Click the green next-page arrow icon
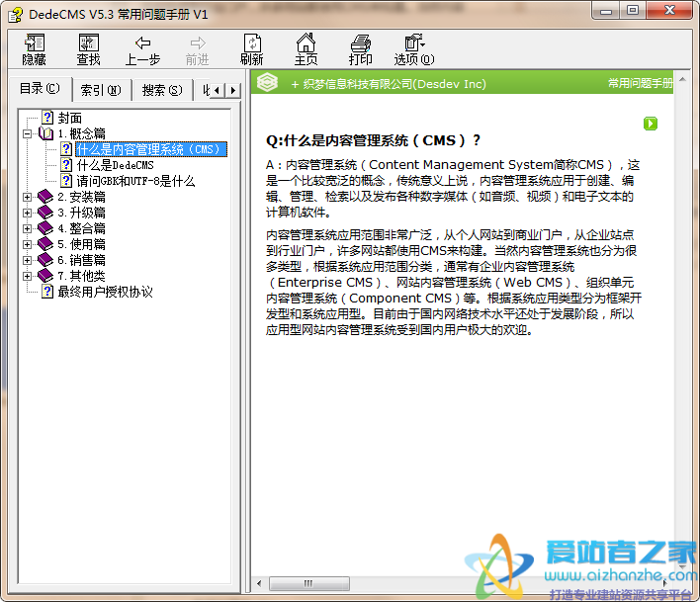The height and width of the screenshot is (602, 700). [x=651, y=124]
